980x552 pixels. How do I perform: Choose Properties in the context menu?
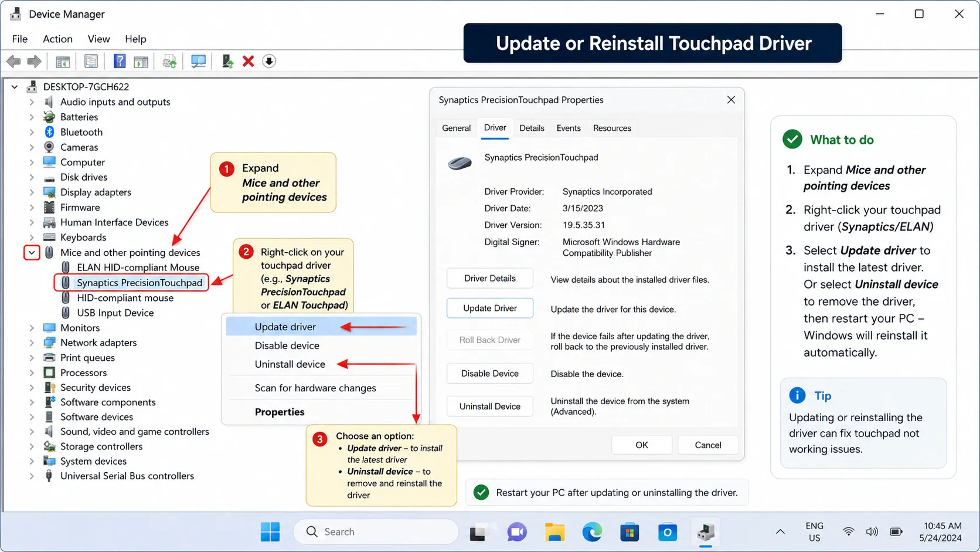coord(321,412)
